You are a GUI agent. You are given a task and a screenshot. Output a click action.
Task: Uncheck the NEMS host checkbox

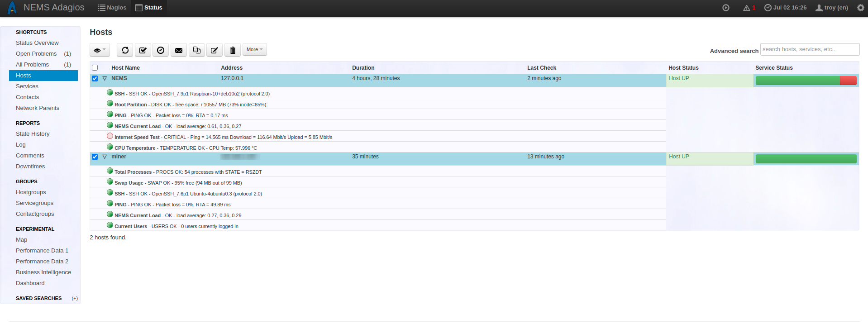tap(95, 79)
